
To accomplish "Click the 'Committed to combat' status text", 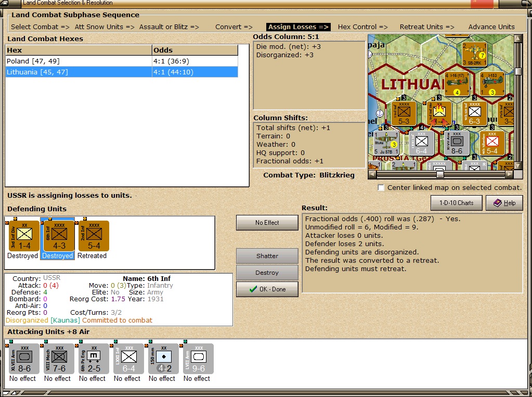I will (x=118, y=320).
